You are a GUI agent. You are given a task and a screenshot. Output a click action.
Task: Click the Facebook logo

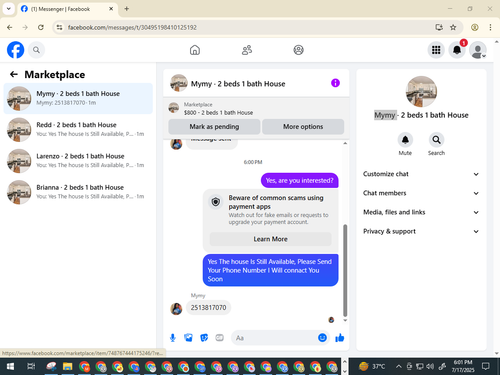[15, 50]
